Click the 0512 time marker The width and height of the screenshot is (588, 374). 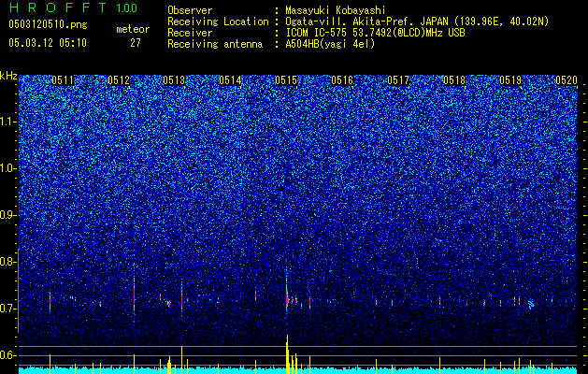tap(119, 80)
